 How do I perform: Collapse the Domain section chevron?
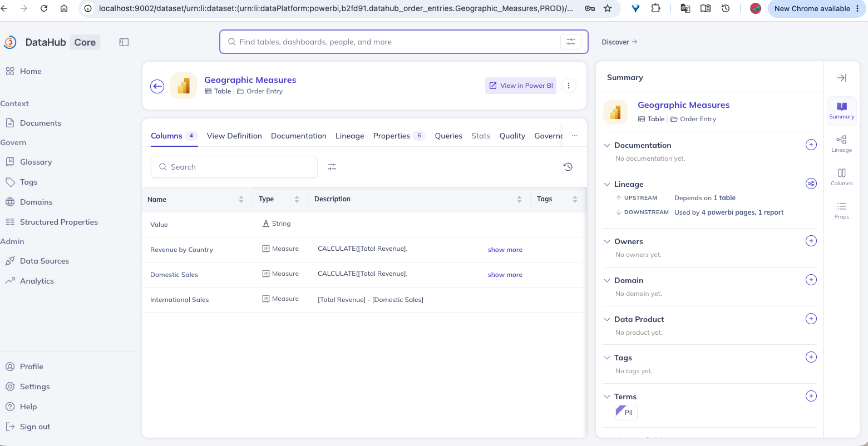tap(607, 280)
